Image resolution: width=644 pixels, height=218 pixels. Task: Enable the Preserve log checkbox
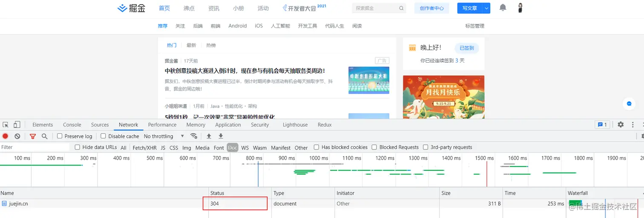60,136
